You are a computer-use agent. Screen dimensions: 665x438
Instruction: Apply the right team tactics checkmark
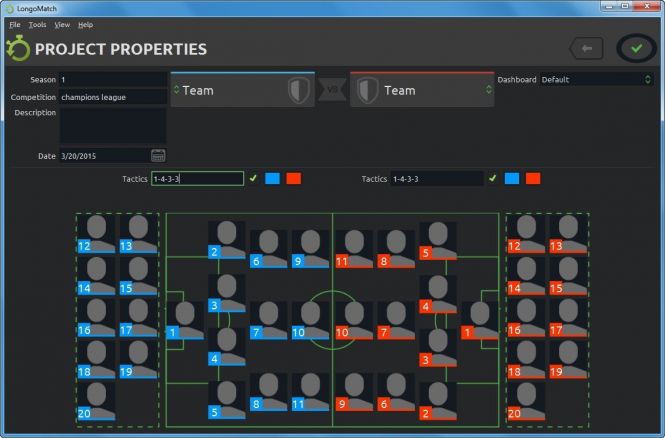(493, 179)
